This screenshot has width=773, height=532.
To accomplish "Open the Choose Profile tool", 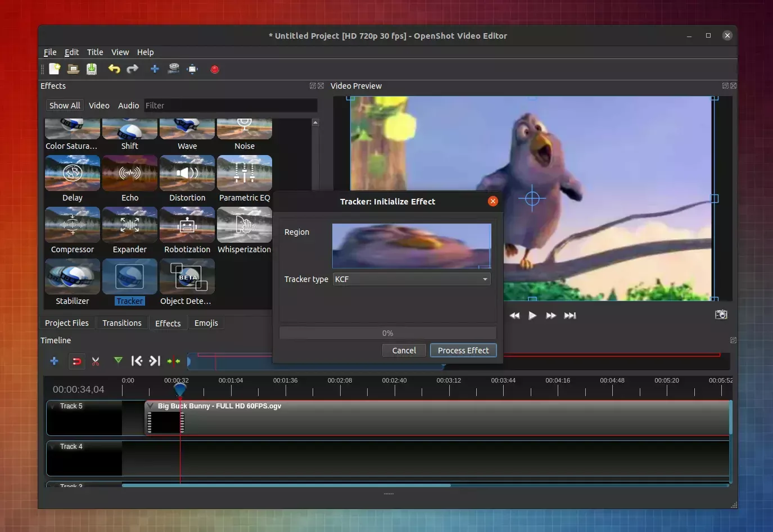I will click(x=174, y=69).
